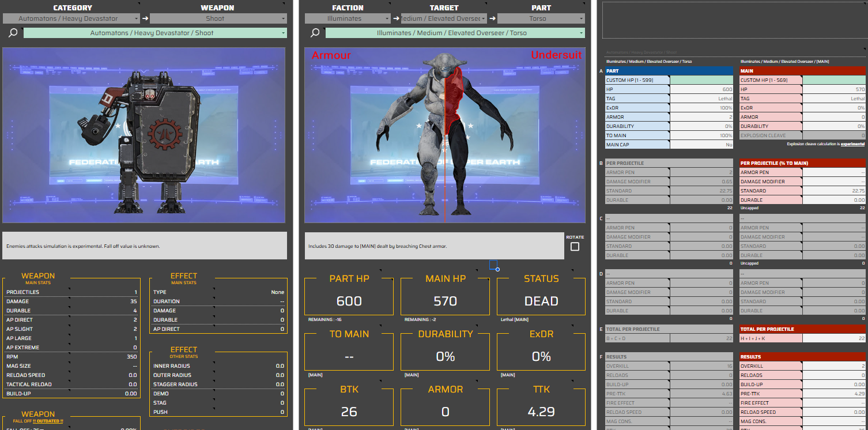Select the AP SLIGHT row in Weapon stats

pos(72,329)
